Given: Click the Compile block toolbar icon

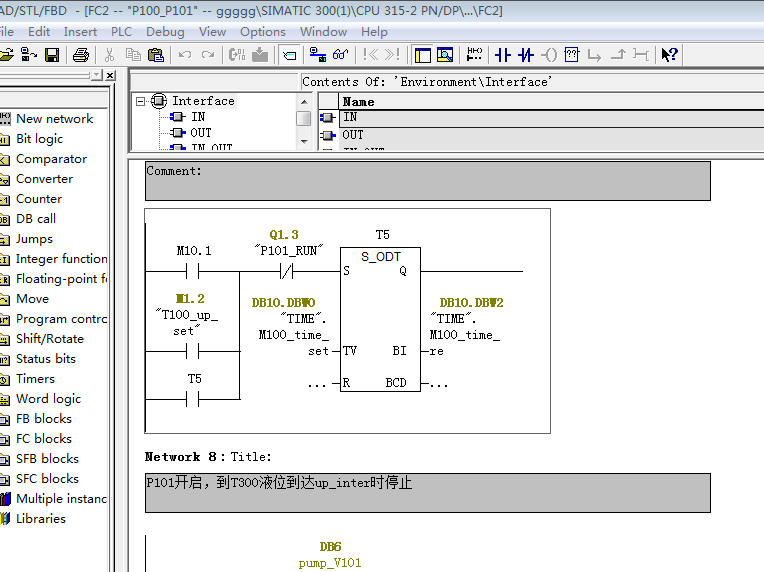Looking at the screenshot, I should [237, 55].
